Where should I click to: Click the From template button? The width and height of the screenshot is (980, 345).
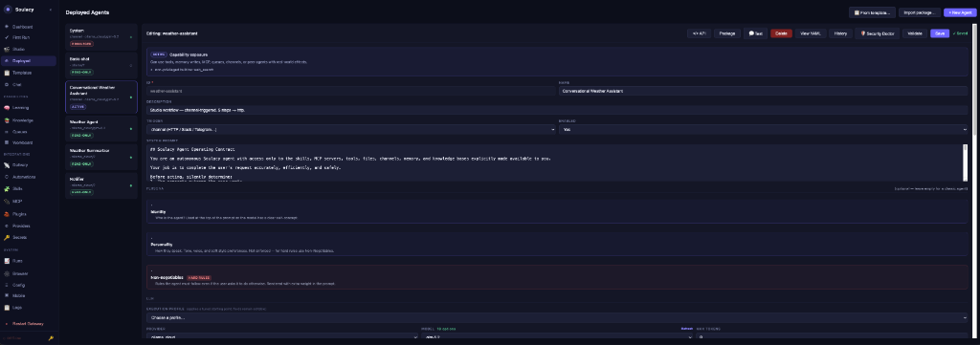click(x=872, y=12)
